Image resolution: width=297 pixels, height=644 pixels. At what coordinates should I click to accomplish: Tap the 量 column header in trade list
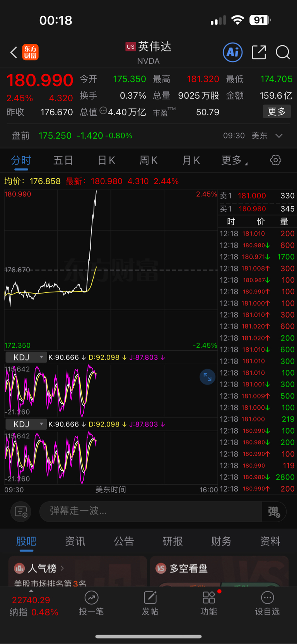pos(284,222)
